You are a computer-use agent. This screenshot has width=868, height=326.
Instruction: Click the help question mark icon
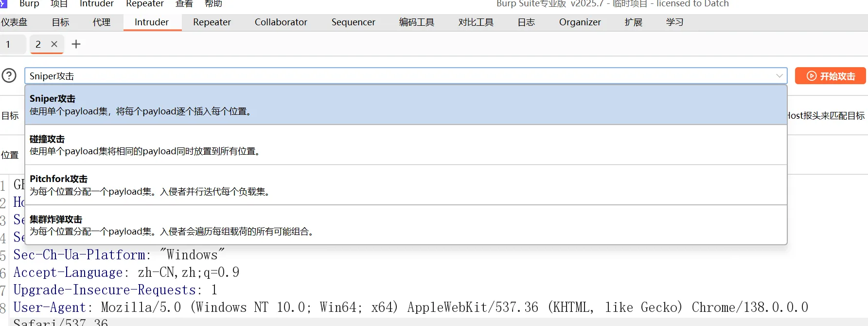click(x=9, y=76)
